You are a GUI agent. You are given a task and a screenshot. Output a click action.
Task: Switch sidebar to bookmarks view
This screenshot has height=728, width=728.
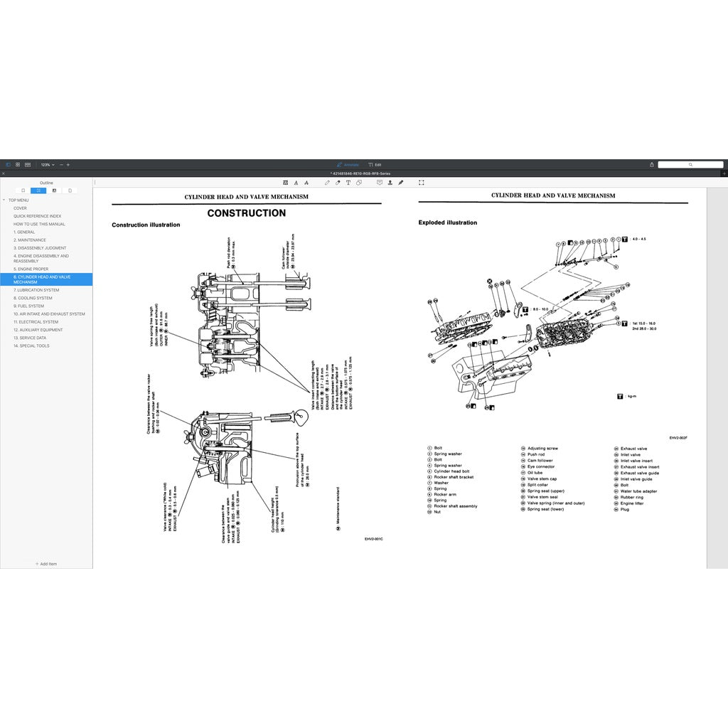(x=23, y=191)
